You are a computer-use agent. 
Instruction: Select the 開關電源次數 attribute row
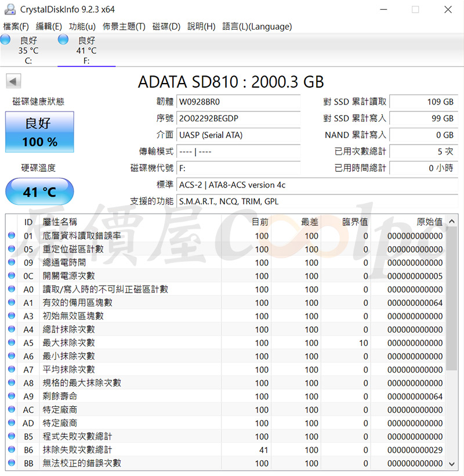click(226, 276)
